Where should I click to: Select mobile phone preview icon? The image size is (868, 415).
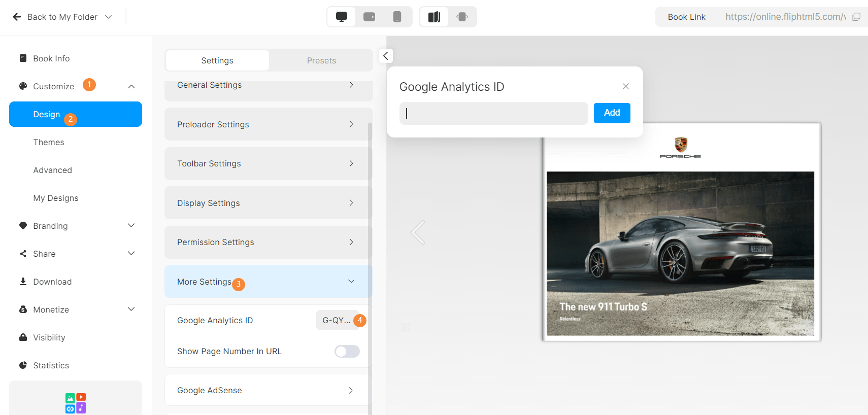pos(397,17)
